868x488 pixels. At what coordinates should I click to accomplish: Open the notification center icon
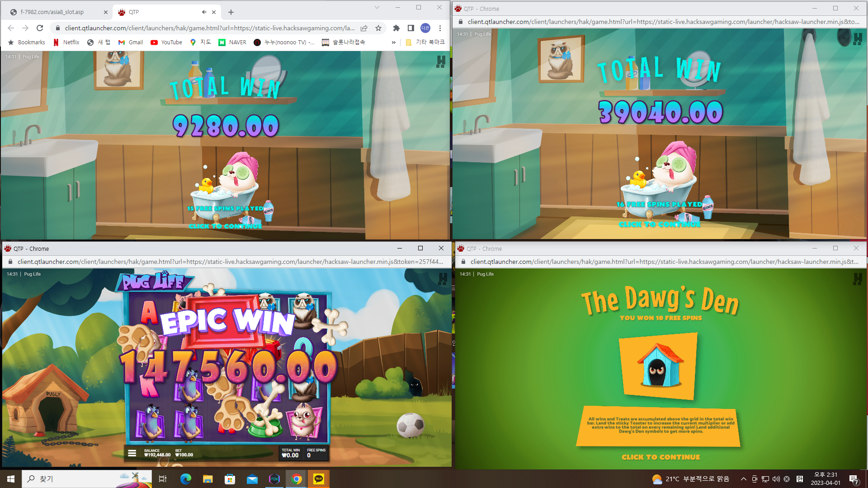coord(854,479)
